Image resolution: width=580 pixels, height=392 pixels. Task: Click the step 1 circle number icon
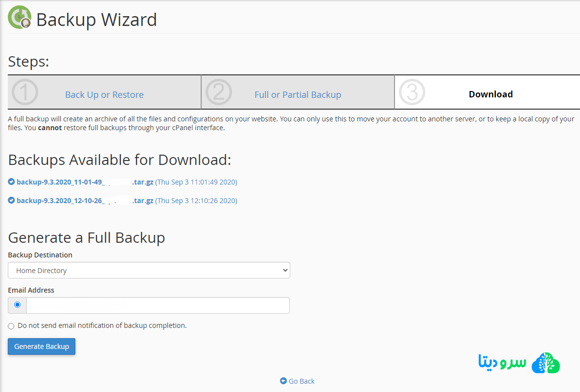click(x=25, y=92)
